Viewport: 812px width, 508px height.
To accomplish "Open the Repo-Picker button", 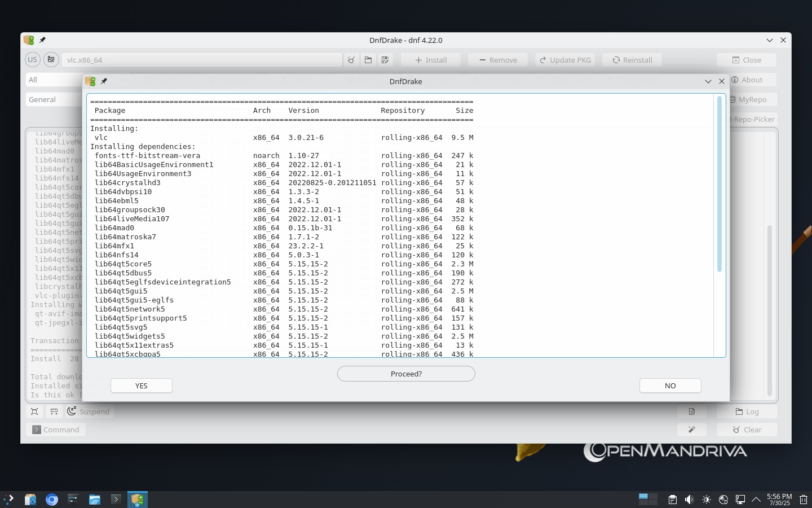I will point(753,119).
